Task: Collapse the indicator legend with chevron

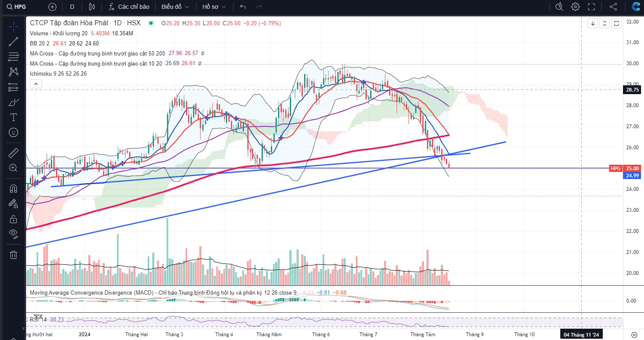Action: coord(36,84)
